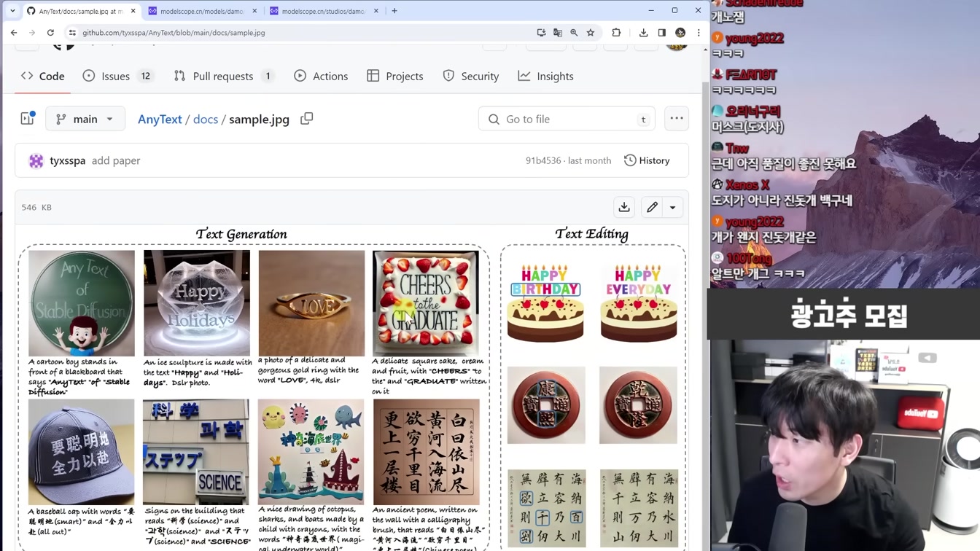Copy the file path sample.jpg

(x=307, y=118)
